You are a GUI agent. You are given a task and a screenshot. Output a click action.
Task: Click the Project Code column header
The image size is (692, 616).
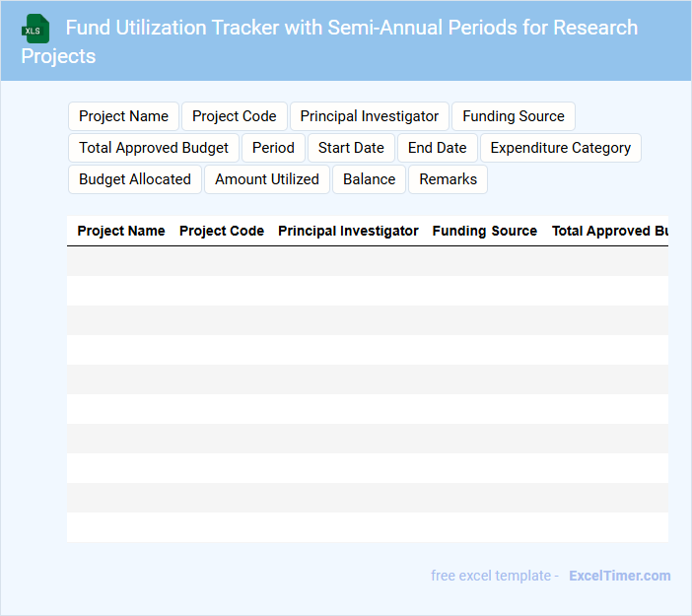222,231
